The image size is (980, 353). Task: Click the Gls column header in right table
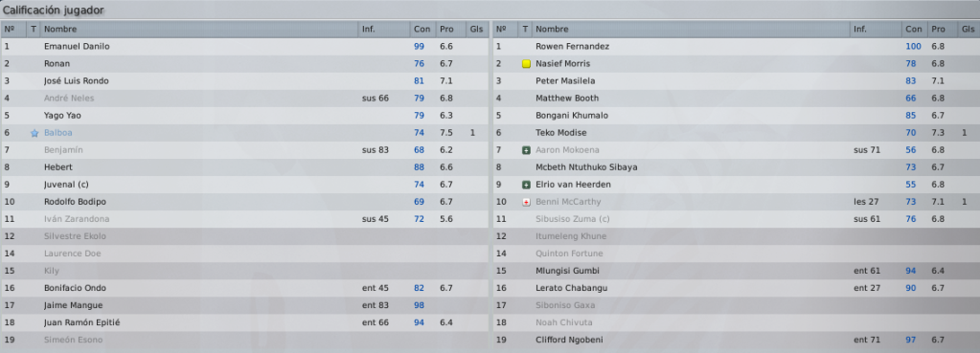coord(969,30)
